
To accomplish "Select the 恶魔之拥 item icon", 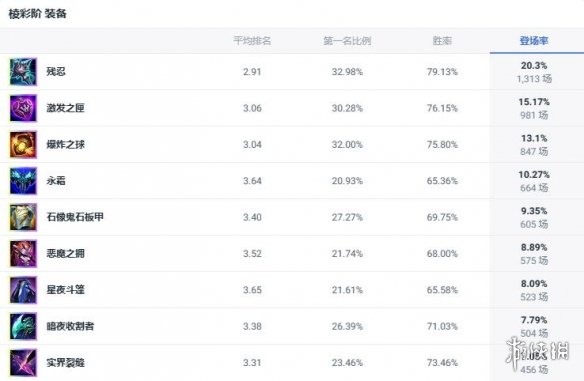I will (x=23, y=254).
